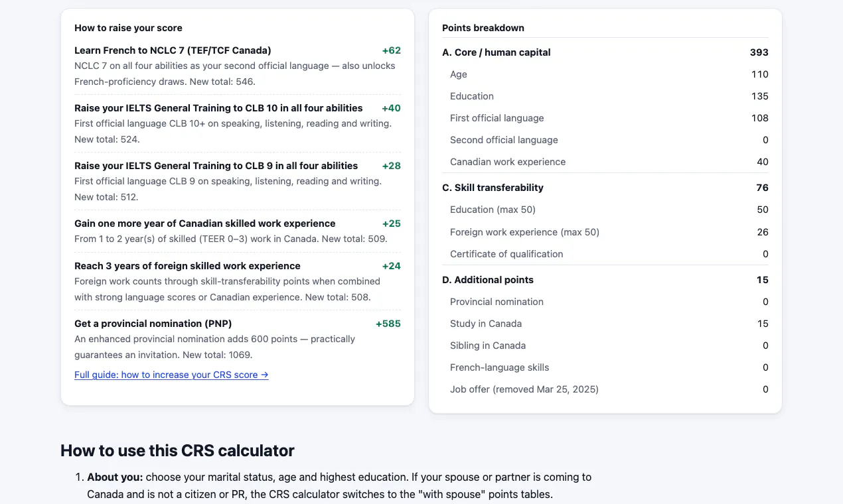Click the Foreign work experience score 26

763,232
